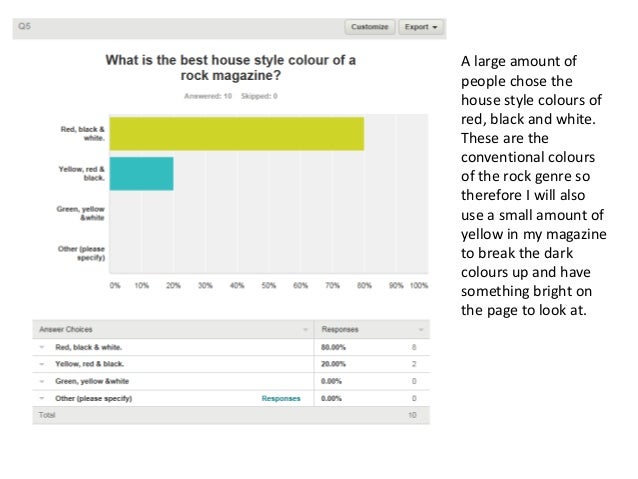638x479 pixels.
Task: Click the Customize button
Action: tap(370, 28)
